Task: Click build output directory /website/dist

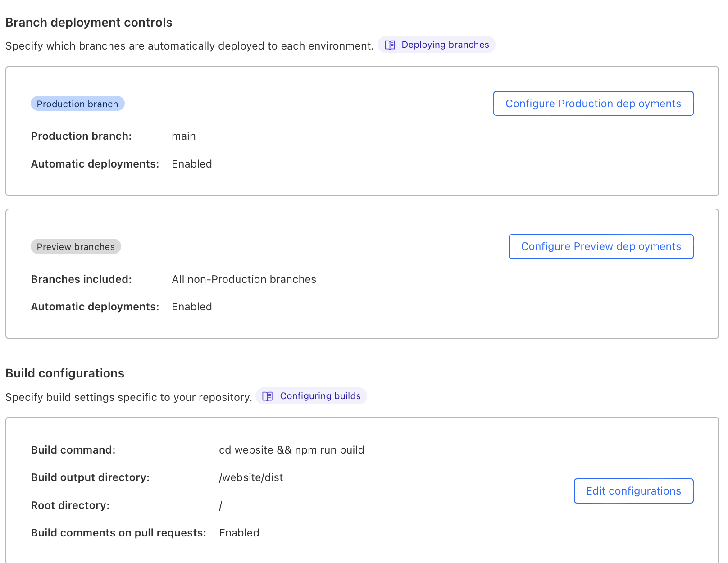Action: [x=251, y=477]
